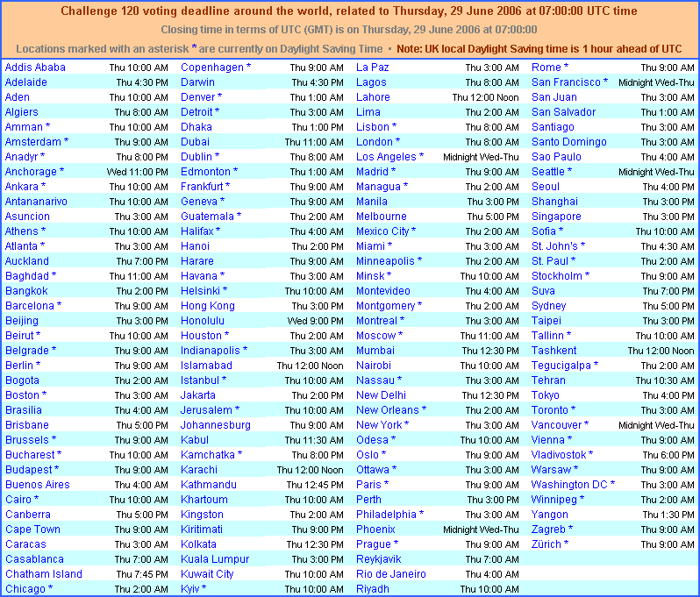The image size is (700, 597).
Task: Select the Kiritimati link
Action: pyautogui.click(x=202, y=529)
